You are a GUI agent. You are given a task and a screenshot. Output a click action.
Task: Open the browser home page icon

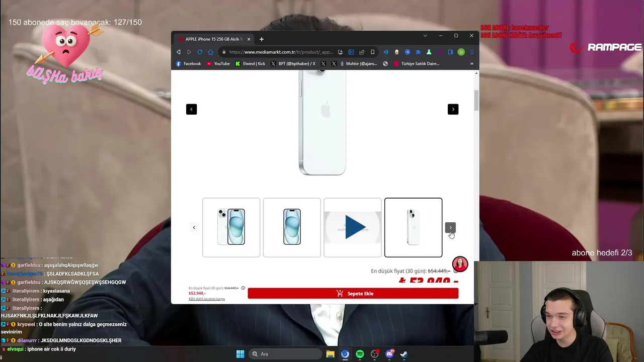(x=210, y=52)
